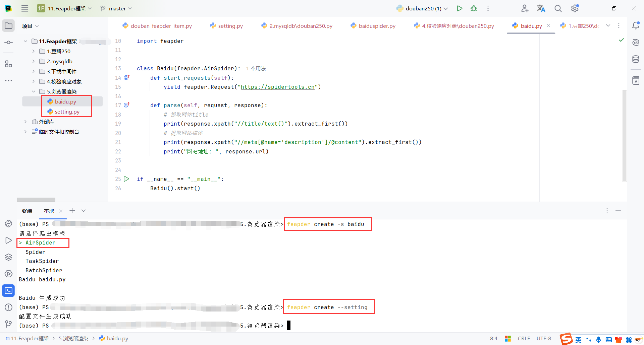The image size is (644, 345).
Task: Open the Problems tool window exclamation icon
Action: click(x=8, y=307)
